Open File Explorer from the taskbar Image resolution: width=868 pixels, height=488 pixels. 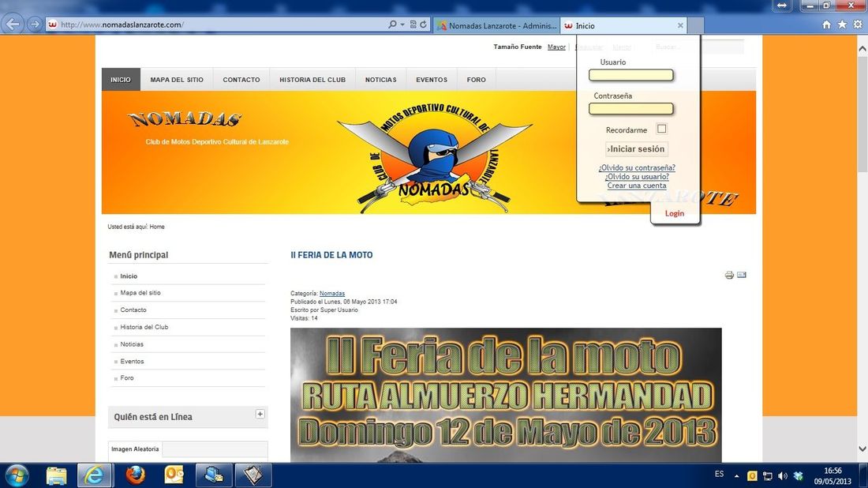click(56, 475)
